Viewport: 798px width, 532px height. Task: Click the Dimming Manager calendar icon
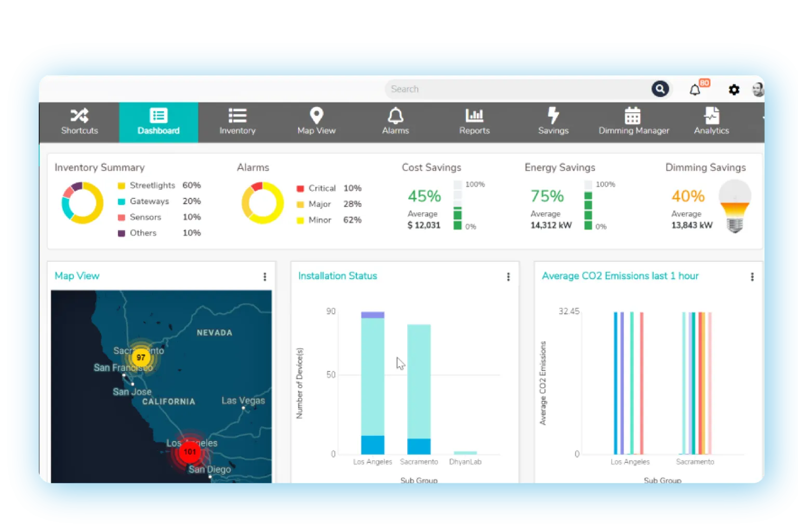(632, 115)
